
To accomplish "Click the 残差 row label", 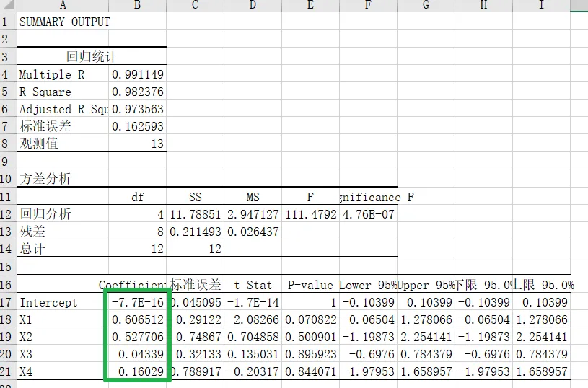I will [x=63, y=231].
